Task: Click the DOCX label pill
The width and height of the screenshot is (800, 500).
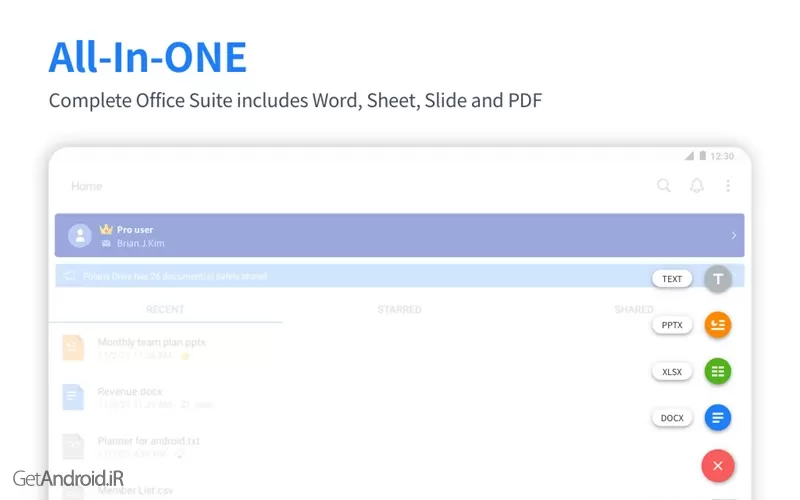Action: pyautogui.click(x=672, y=418)
